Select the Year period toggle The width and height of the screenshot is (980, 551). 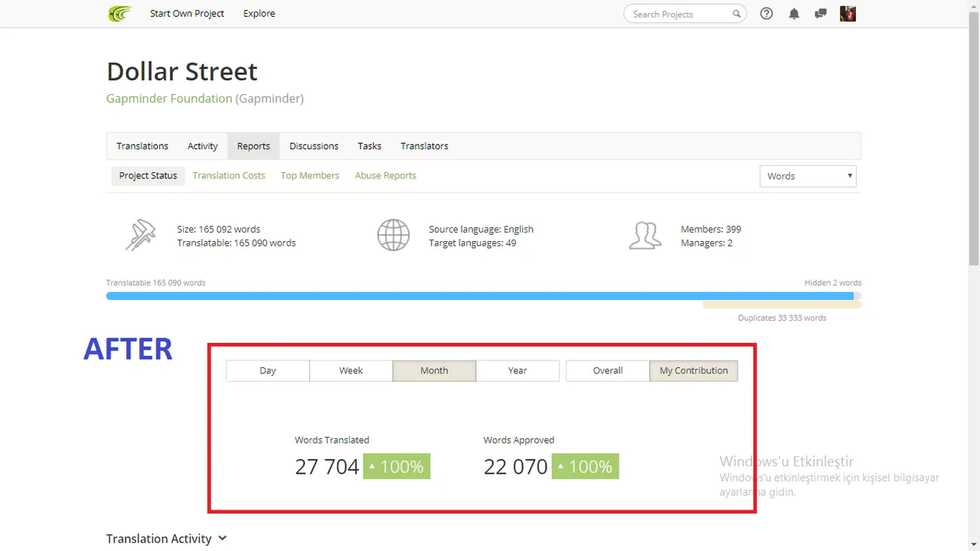[x=518, y=370]
